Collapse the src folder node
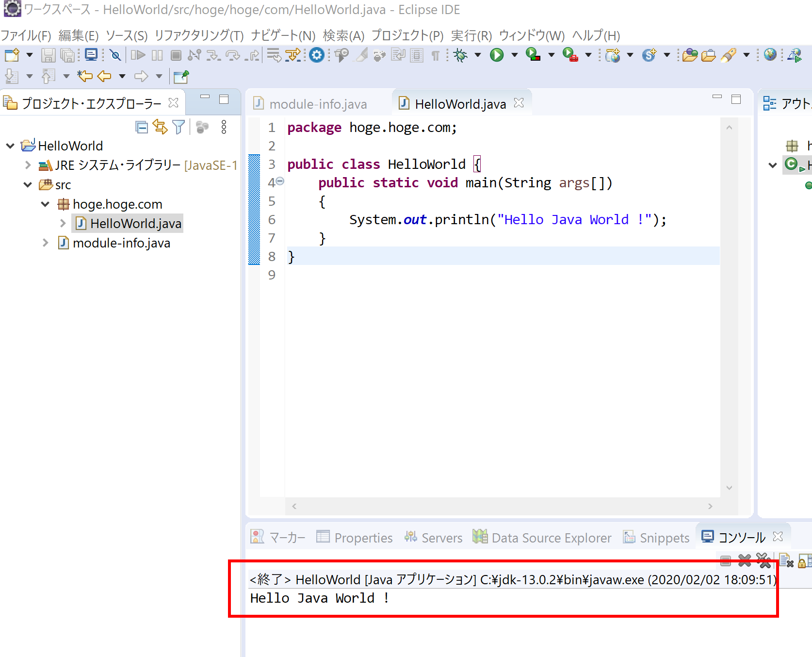Image resolution: width=812 pixels, height=657 pixels. (x=28, y=184)
